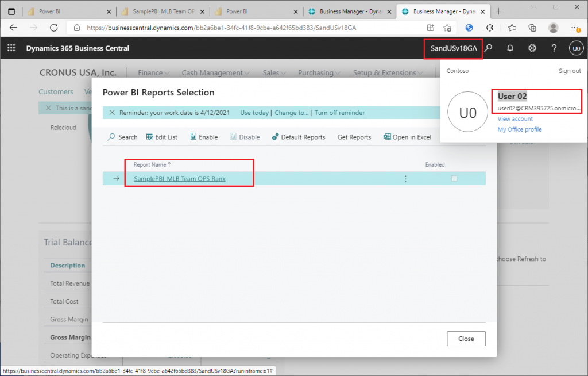
Task: Click Search in the reports toolbar
Action: point(123,137)
